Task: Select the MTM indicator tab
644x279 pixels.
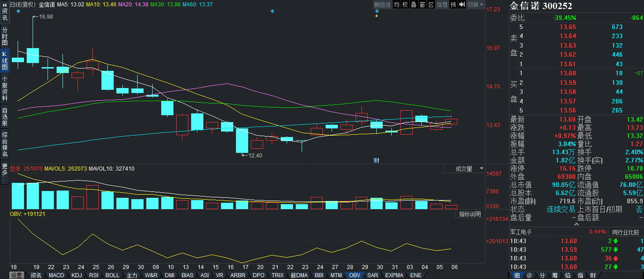Action: tap(336, 275)
